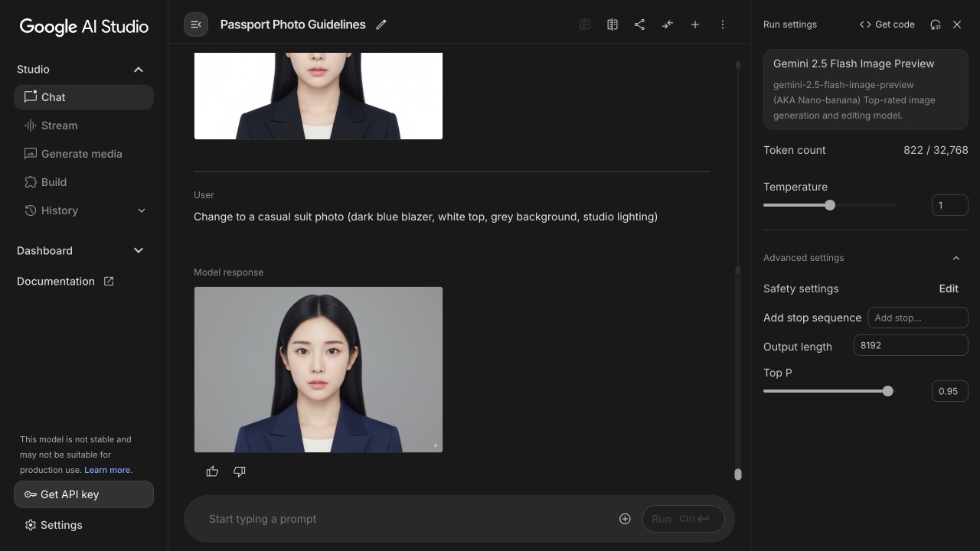
Task: Open the compare mode icon
Action: click(x=612, y=24)
